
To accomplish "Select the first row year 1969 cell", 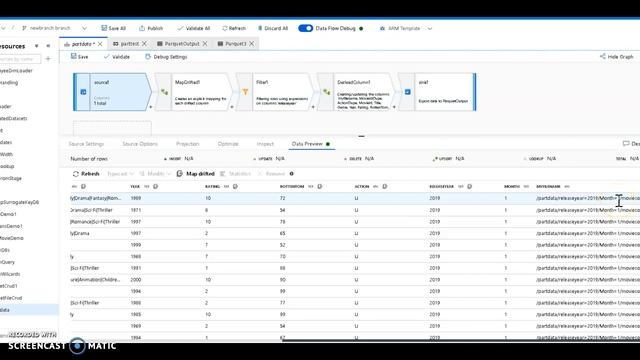I will point(136,198).
